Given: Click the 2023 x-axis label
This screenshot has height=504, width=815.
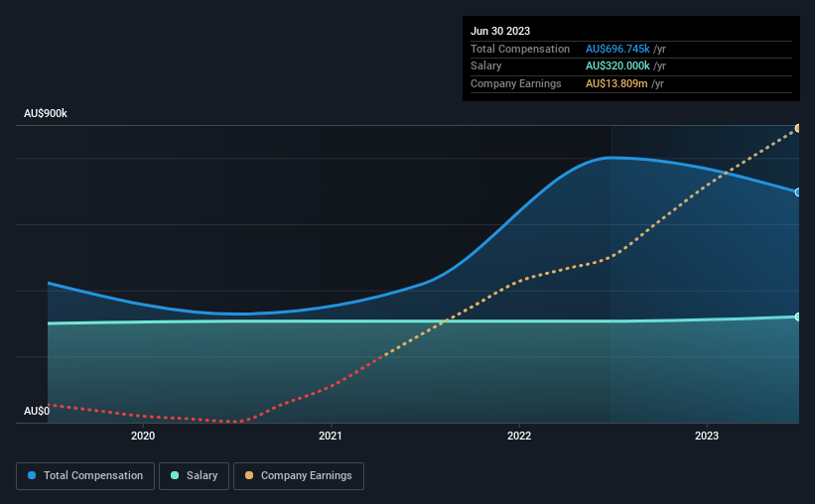Looking at the screenshot, I should (x=707, y=436).
